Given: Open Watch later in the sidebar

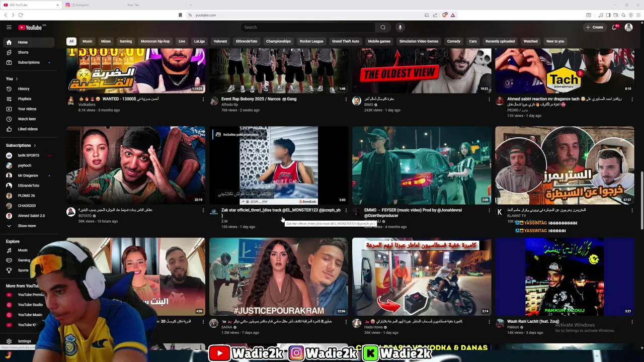Looking at the screenshot, I should tap(27, 119).
